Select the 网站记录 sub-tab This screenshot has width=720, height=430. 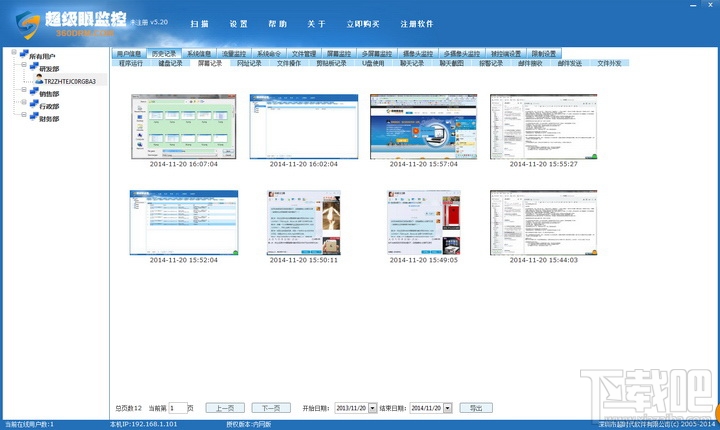(249, 63)
